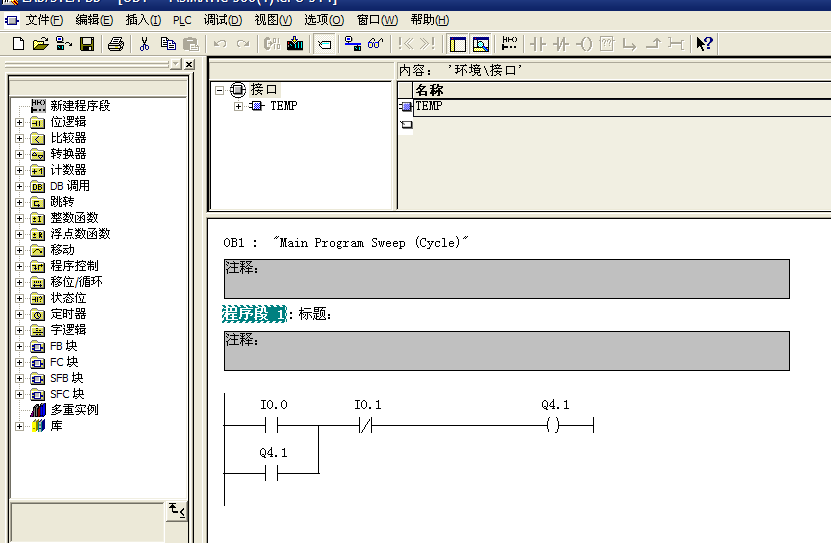Expand the TEMP node under 接口
The width and height of the screenshot is (831, 543).
point(238,106)
